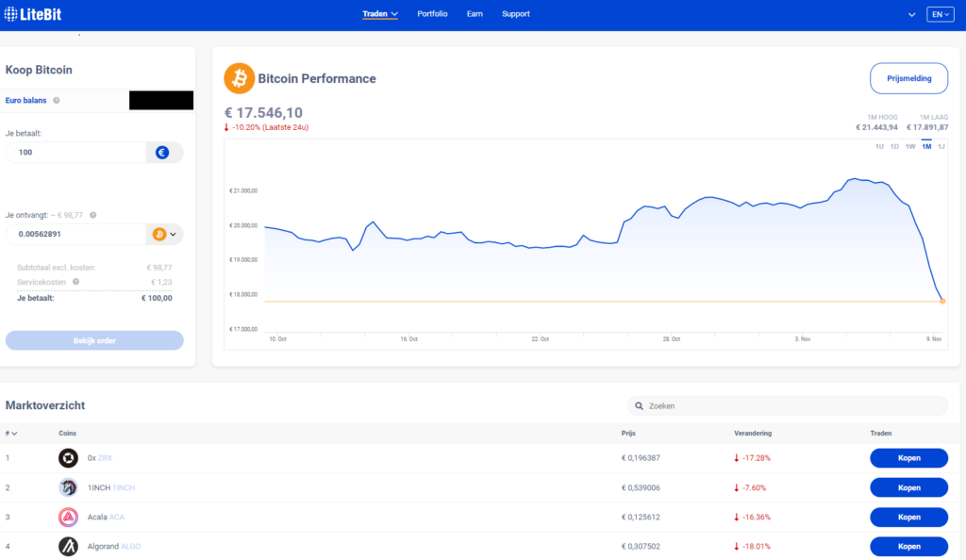Go to the Portfolio page

(432, 14)
